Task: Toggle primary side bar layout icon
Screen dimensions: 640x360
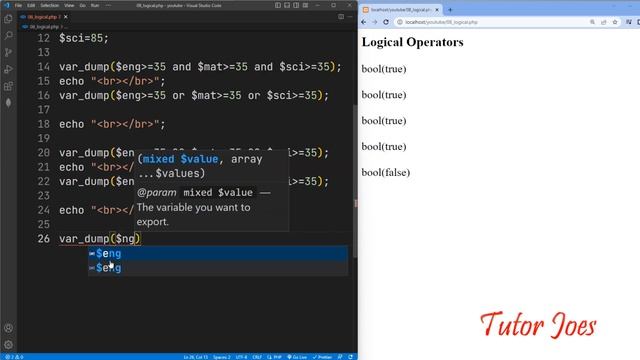Action: pos(278,5)
